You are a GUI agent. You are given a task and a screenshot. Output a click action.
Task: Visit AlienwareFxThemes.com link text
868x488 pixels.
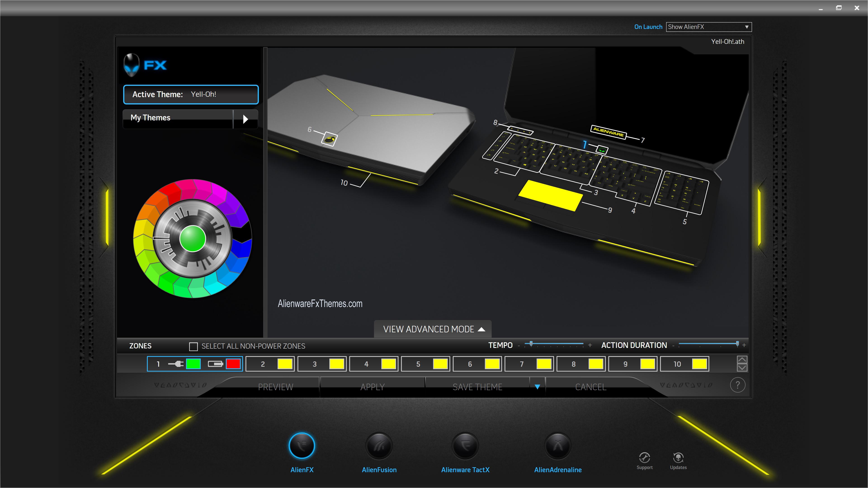(x=320, y=303)
